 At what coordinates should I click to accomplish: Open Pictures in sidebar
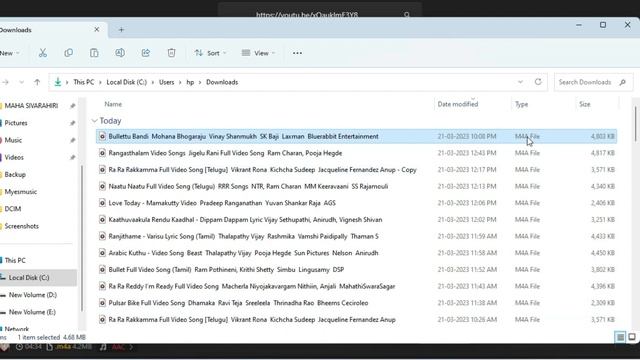click(x=16, y=123)
